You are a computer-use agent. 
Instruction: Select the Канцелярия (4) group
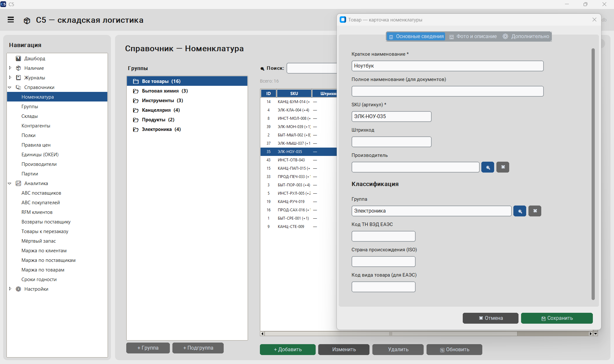[187, 110]
